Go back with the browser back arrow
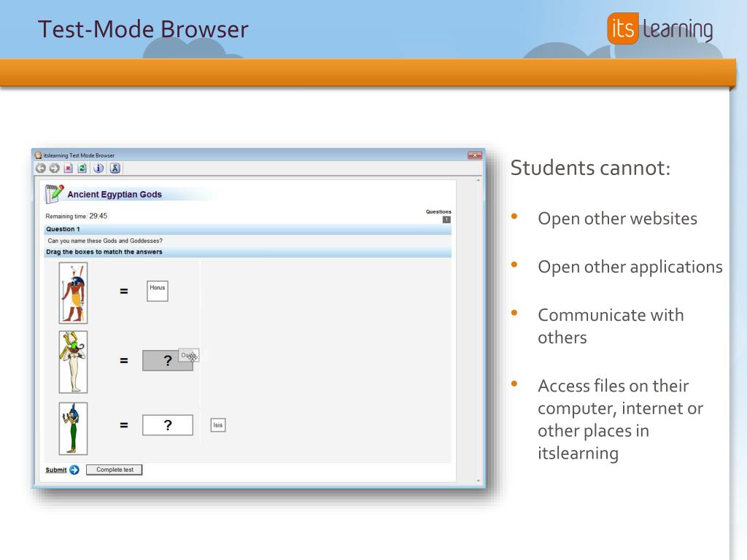 [x=41, y=168]
